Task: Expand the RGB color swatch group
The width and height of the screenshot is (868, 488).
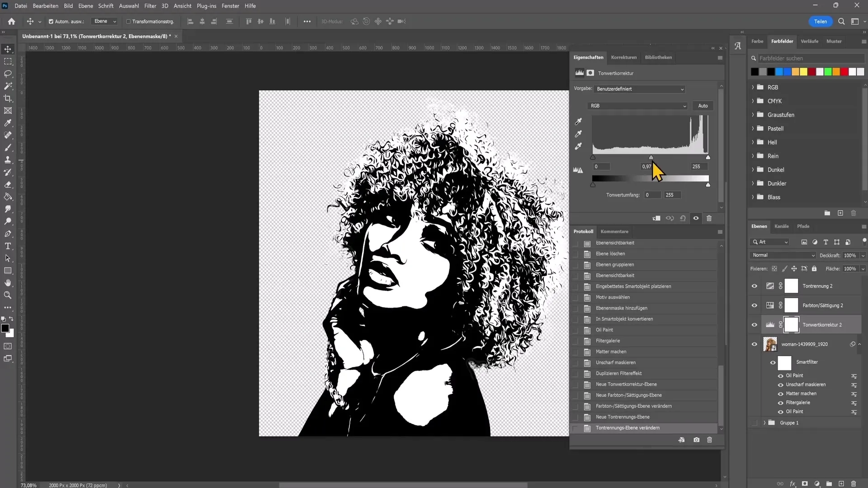Action: click(752, 88)
